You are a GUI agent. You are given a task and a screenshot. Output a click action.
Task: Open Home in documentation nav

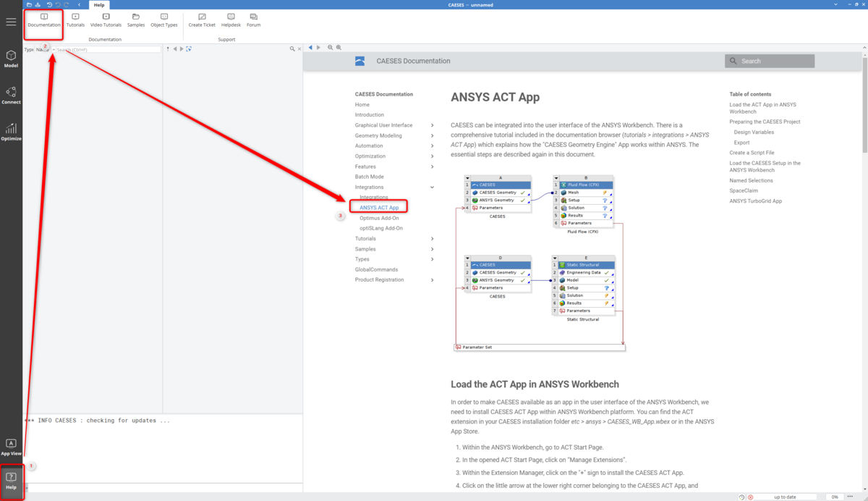(x=362, y=105)
